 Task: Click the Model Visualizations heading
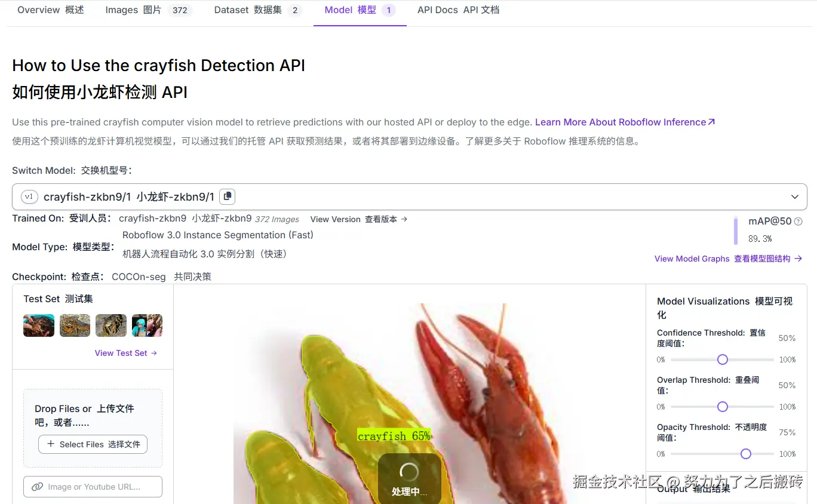coord(724,308)
